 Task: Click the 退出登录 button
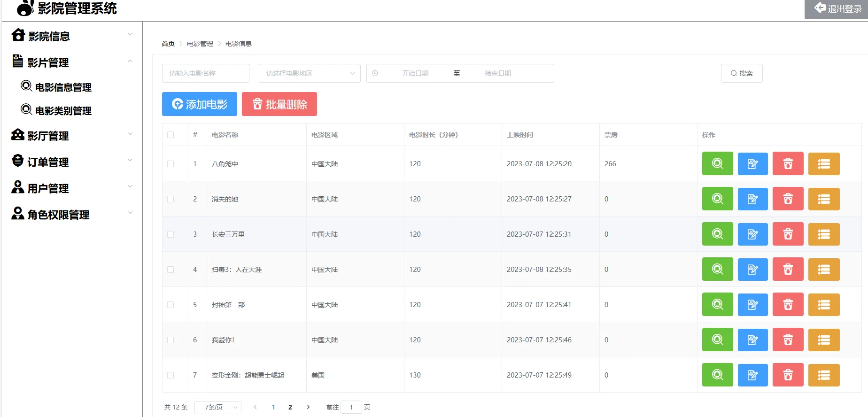[837, 8]
